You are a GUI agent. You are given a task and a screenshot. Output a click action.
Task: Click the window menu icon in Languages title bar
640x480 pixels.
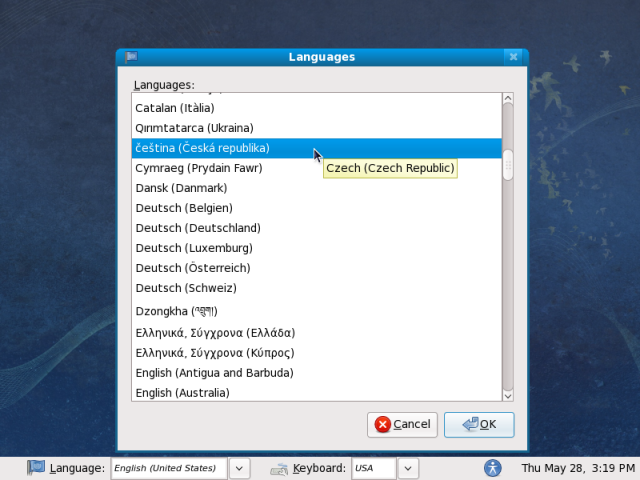point(131,57)
